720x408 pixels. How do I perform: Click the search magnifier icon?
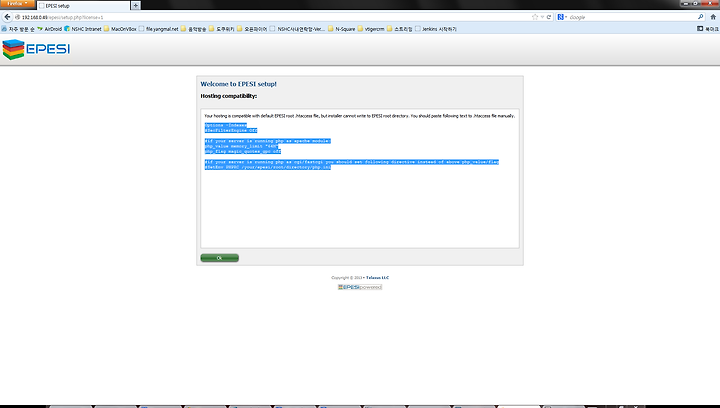(x=700, y=17)
